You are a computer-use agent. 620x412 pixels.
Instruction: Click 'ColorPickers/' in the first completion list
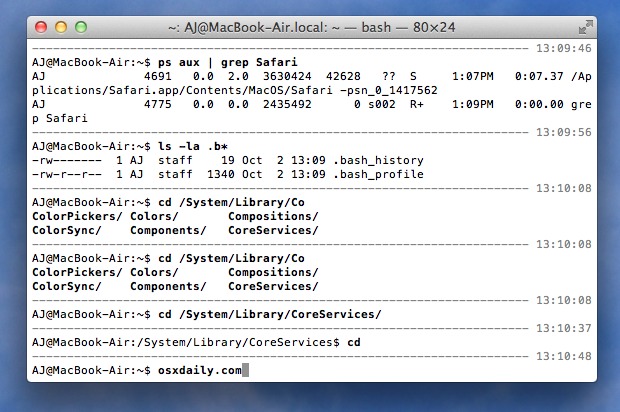[x=77, y=216]
